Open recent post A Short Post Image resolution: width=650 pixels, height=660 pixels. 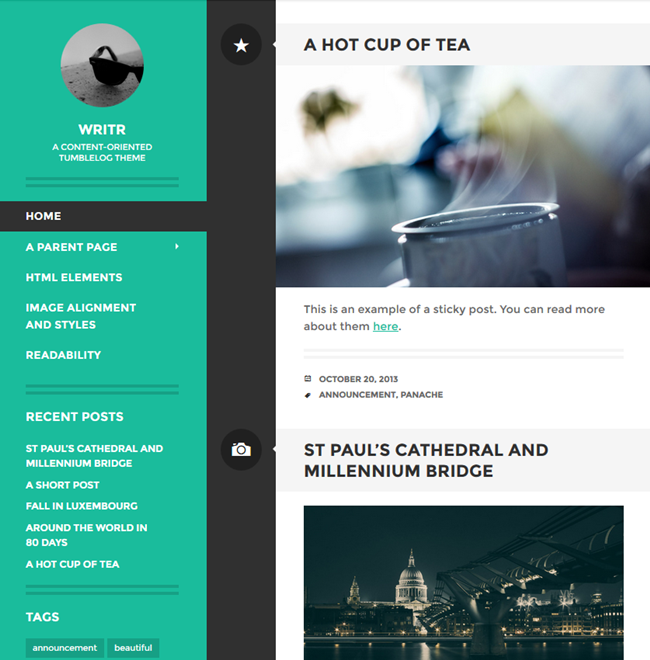coord(63,485)
